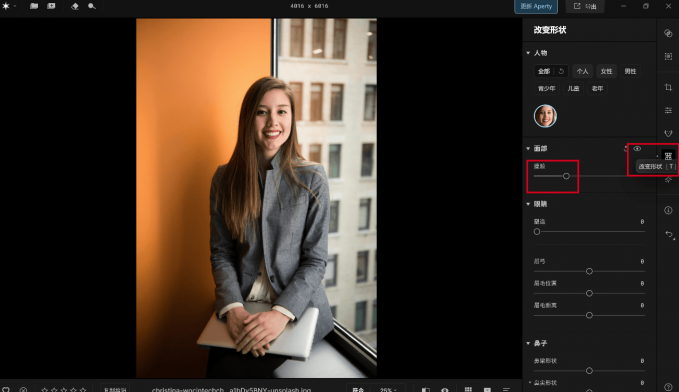Click the 眉弓 slider handle
Viewport: 679px width, 392px height.
click(589, 271)
